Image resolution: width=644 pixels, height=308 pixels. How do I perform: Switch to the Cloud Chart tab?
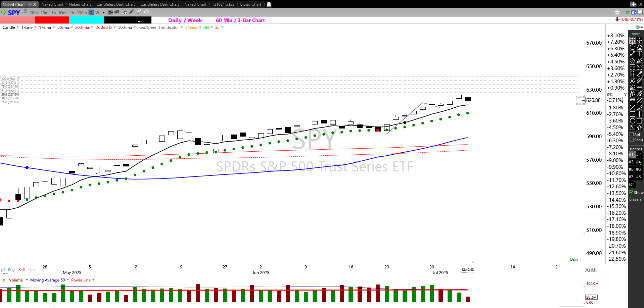(x=250, y=4)
